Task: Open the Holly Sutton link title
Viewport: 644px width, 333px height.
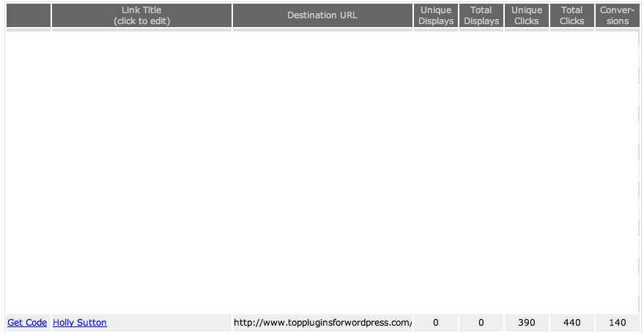Action: click(x=79, y=323)
